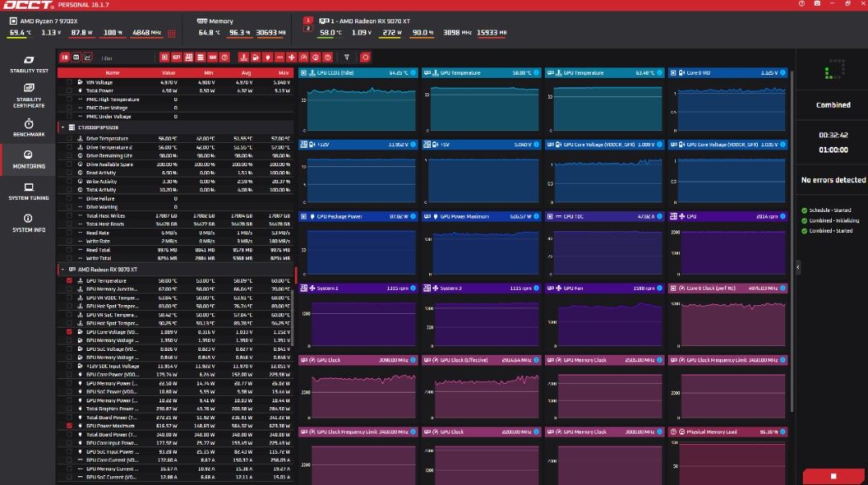Switch to the Monitoring section
This screenshot has height=485, width=868.
(x=29, y=159)
